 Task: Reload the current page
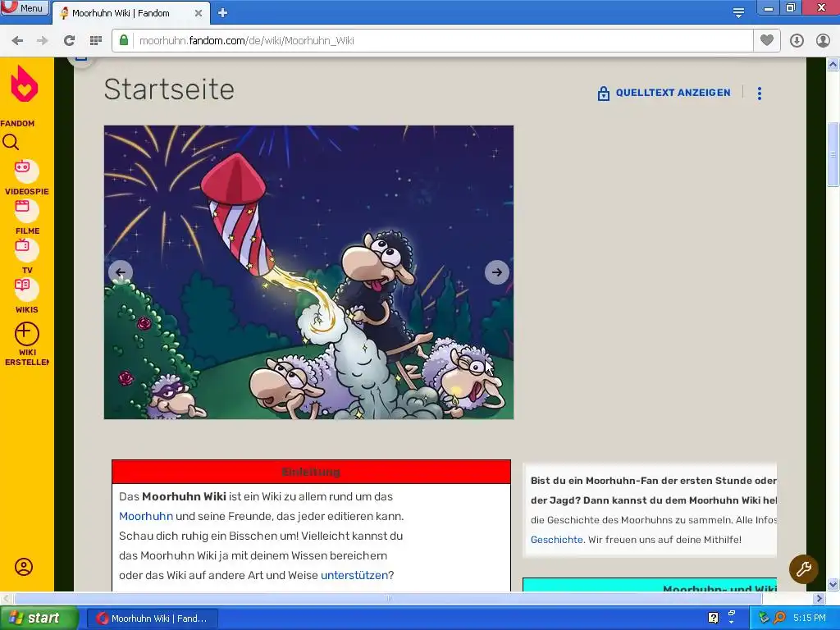[x=69, y=41]
